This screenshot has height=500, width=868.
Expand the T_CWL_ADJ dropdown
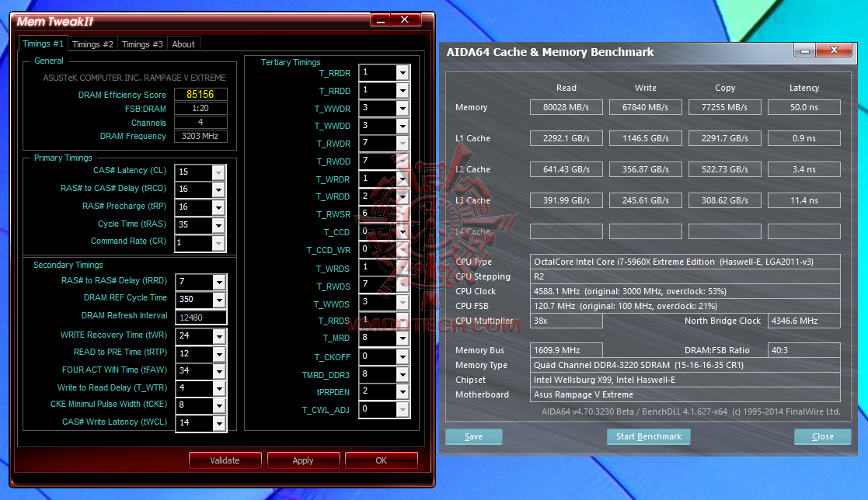[x=403, y=409]
